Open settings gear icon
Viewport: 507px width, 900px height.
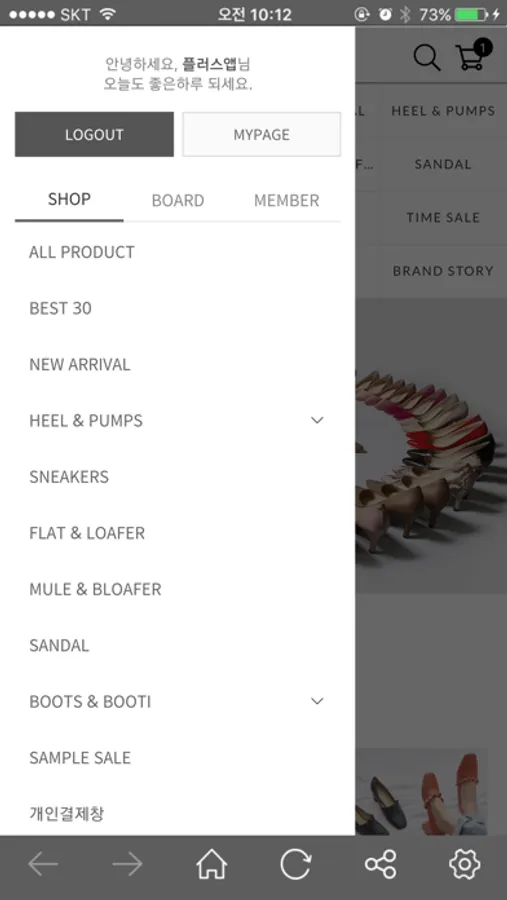465,864
